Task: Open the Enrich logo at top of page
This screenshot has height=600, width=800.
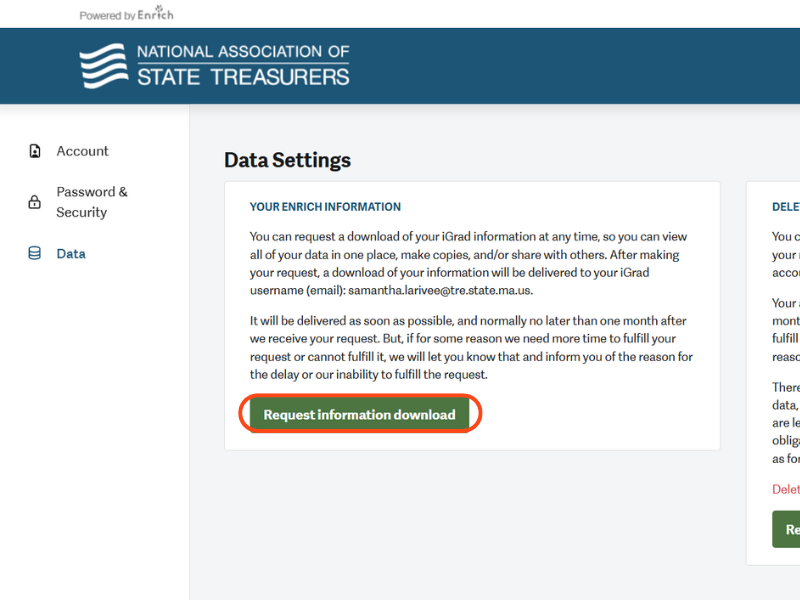Action: point(155,14)
